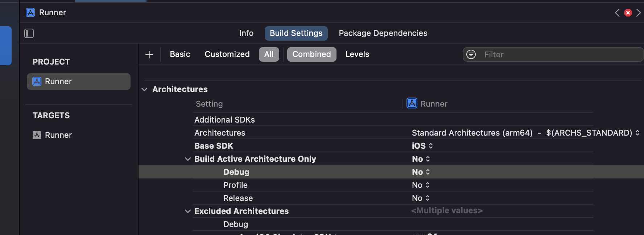Show Basic build settings
The width and height of the screenshot is (644, 235).
180,54
